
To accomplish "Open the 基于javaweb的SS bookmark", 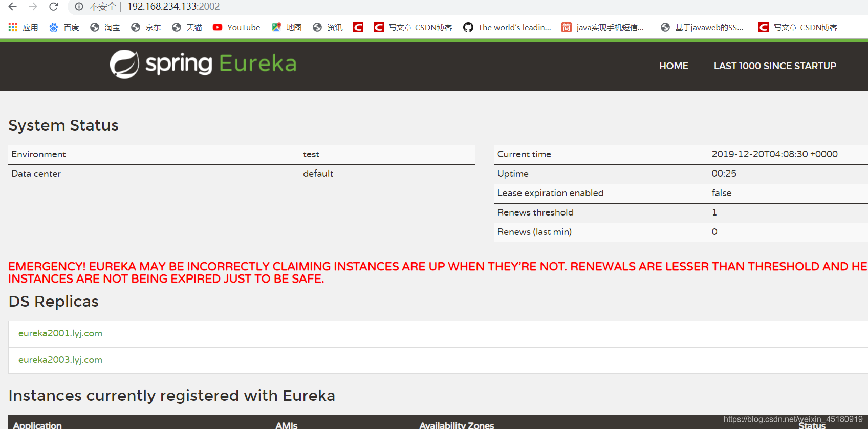I will click(x=702, y=27).
